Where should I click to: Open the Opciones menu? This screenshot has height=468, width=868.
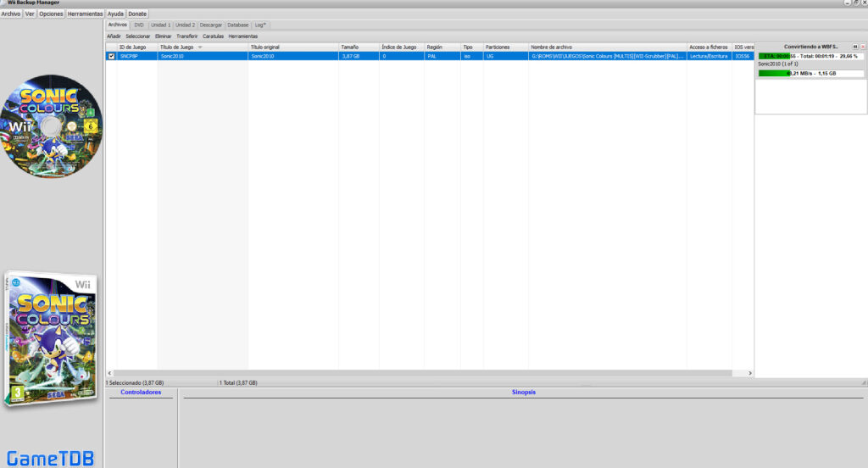pyautogui.click(x=51, y=14)
